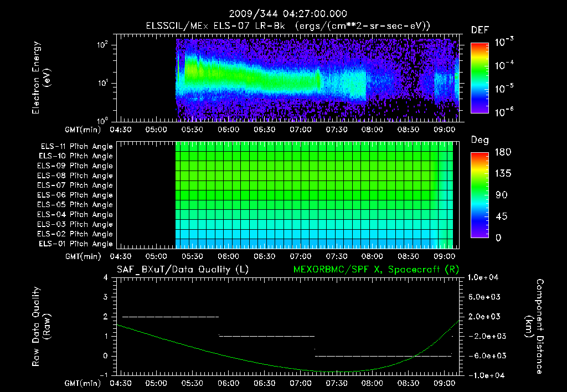Click the SAF_BXuT/Data Quality (L) title

click(x=183, y=270)
